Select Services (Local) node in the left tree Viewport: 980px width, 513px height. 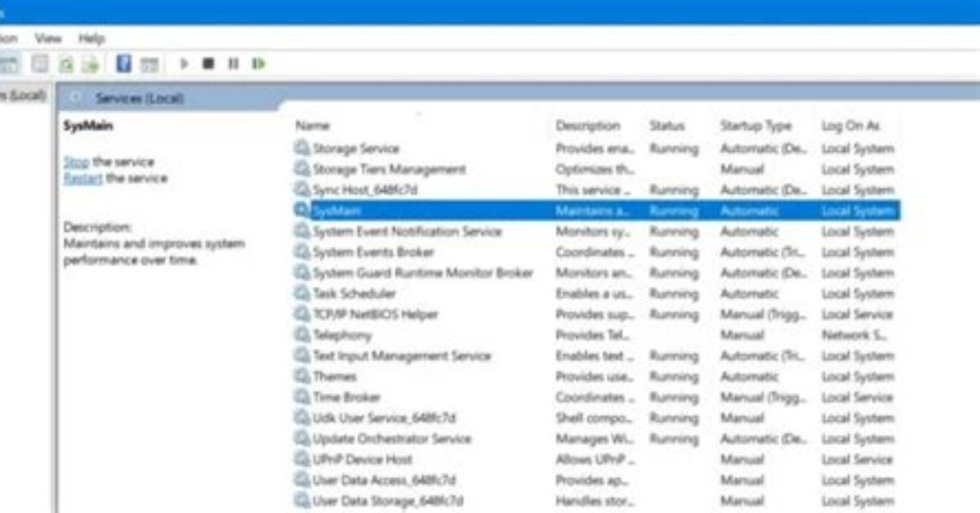pos(22,96)
